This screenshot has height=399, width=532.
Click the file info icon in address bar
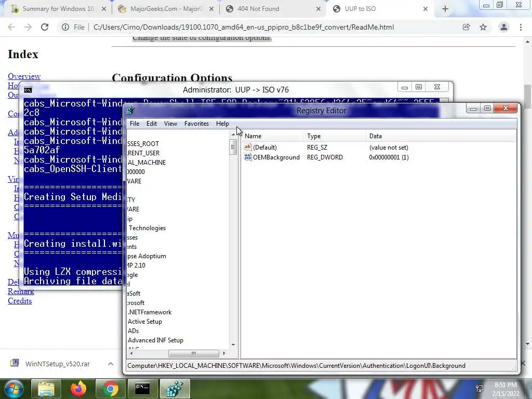click(65, 27)
